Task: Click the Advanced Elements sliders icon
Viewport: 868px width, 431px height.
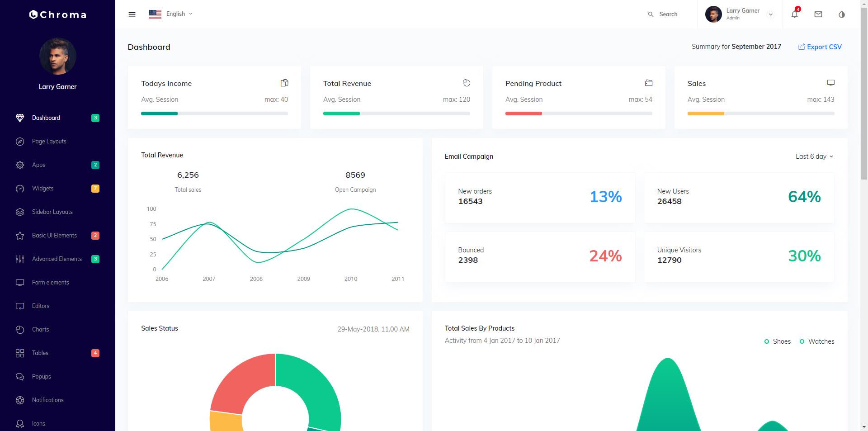Action: tap(20, 259)
